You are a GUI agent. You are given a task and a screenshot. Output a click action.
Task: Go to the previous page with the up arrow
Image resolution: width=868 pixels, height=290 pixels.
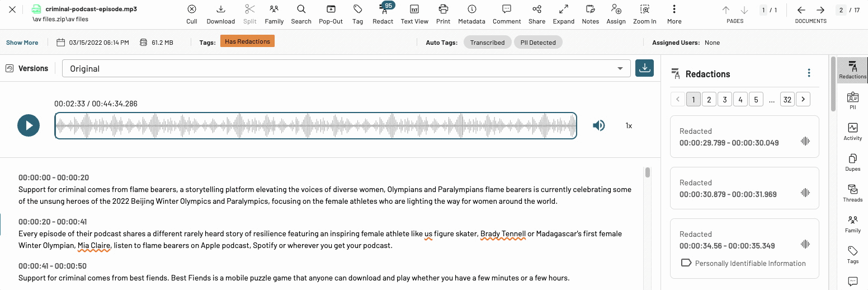coord(726,10)
